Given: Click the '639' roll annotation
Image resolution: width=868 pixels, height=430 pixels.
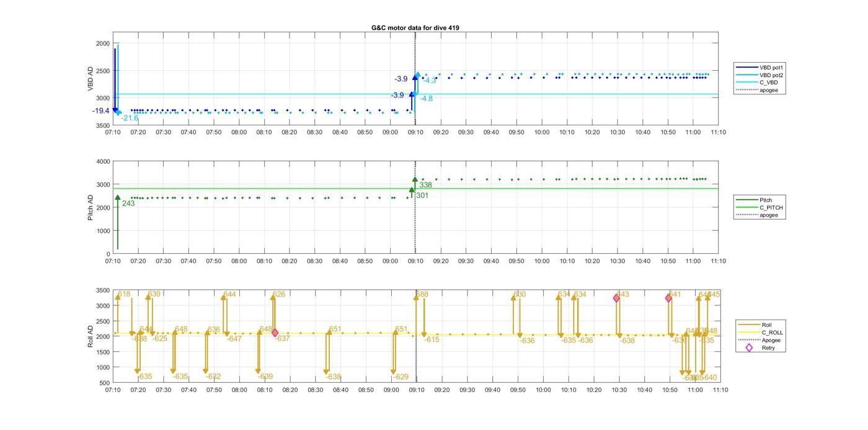Looking at the screenshot, I should (154, 294).
